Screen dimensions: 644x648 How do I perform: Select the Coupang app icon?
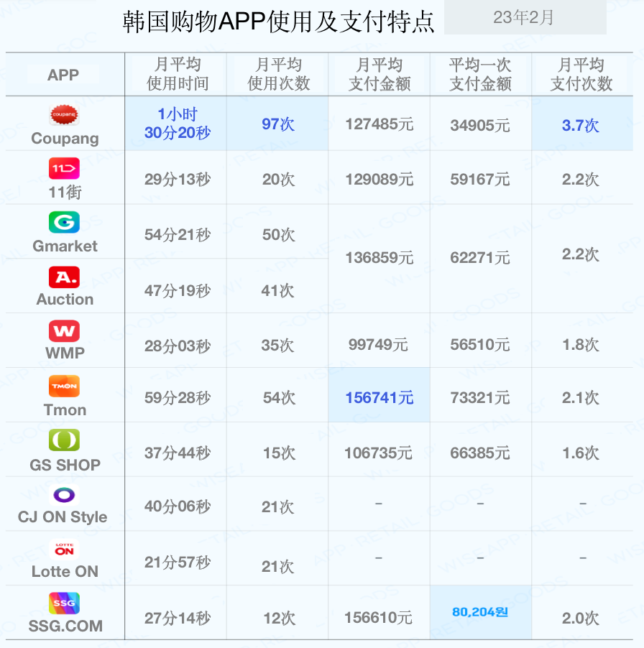[x=64, y=114]
